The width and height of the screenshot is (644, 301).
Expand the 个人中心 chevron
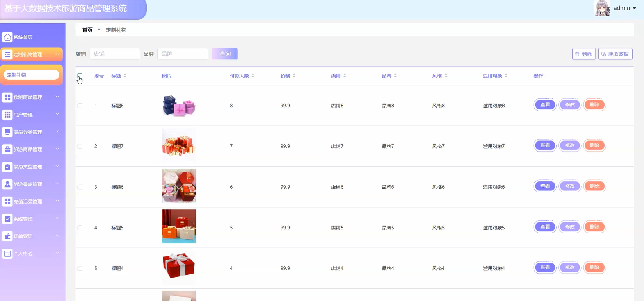coord(57,253)
